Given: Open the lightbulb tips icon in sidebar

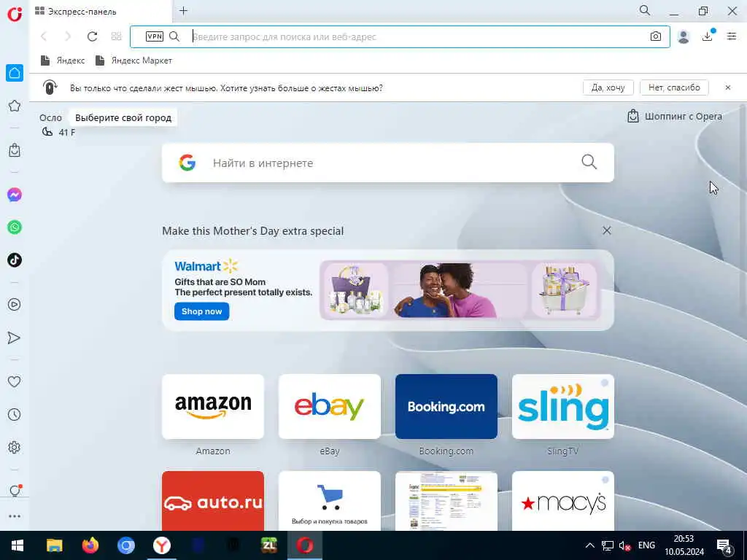Looking at the screenshot, I should (x=15, y=491).
